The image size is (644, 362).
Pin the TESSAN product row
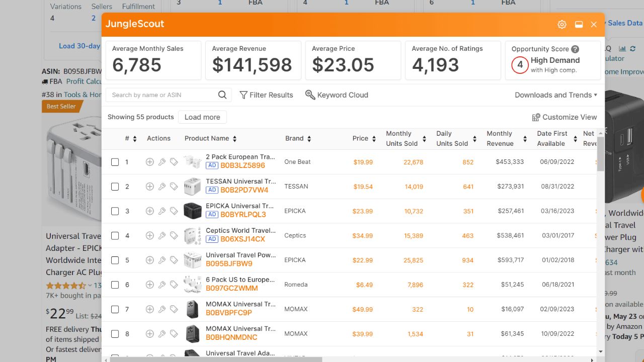(162, 187)
